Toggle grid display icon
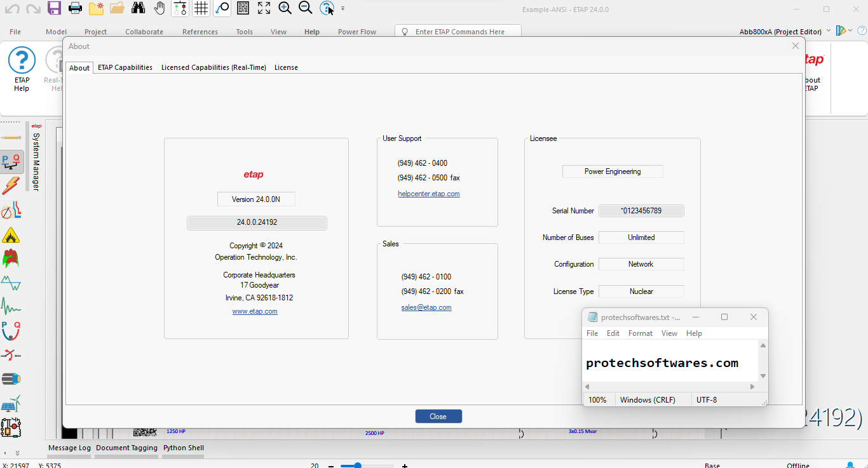 tap(201, 8)
